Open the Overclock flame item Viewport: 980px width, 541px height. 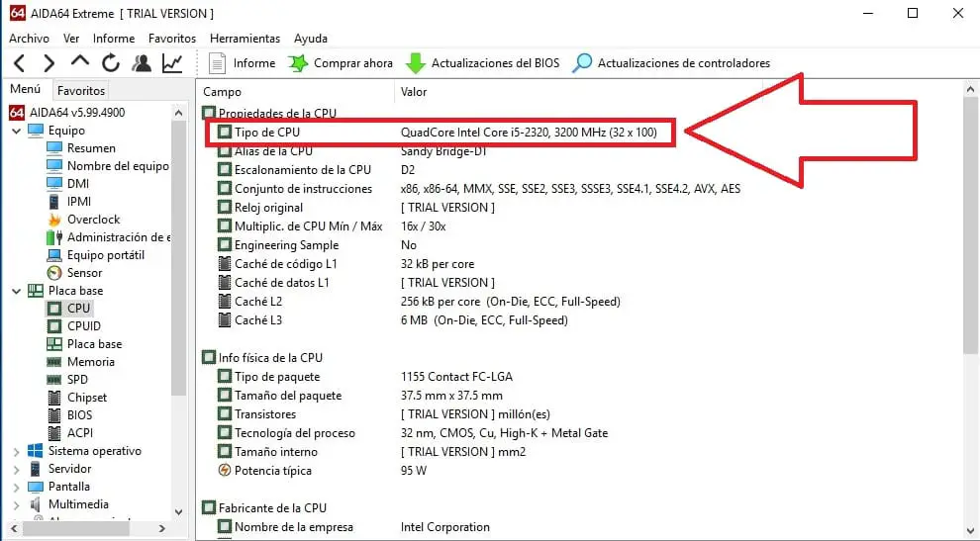pyautogui.click(x=83, y=220)
